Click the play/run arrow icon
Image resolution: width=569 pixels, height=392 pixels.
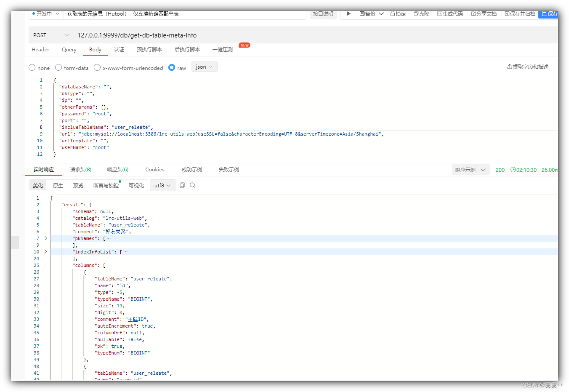point(348,14)
